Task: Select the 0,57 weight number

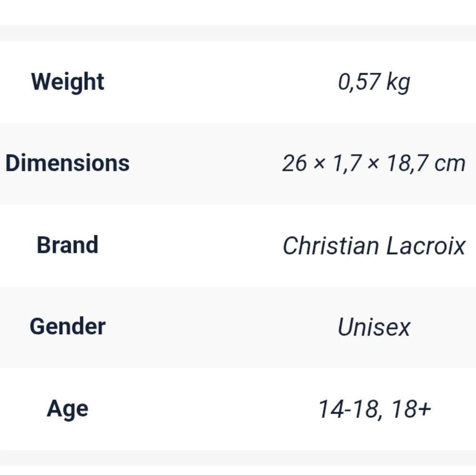Action: (x=359, y=82)
